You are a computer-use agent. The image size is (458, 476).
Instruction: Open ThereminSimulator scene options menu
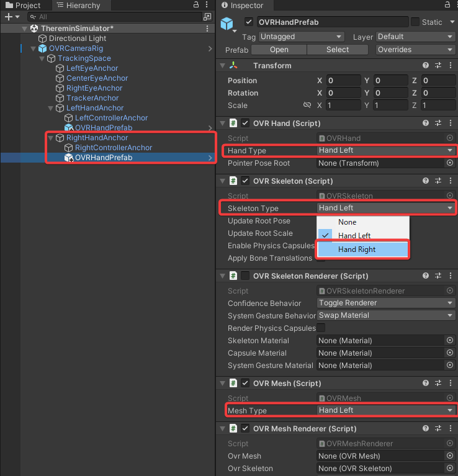(x=207, y=28)
